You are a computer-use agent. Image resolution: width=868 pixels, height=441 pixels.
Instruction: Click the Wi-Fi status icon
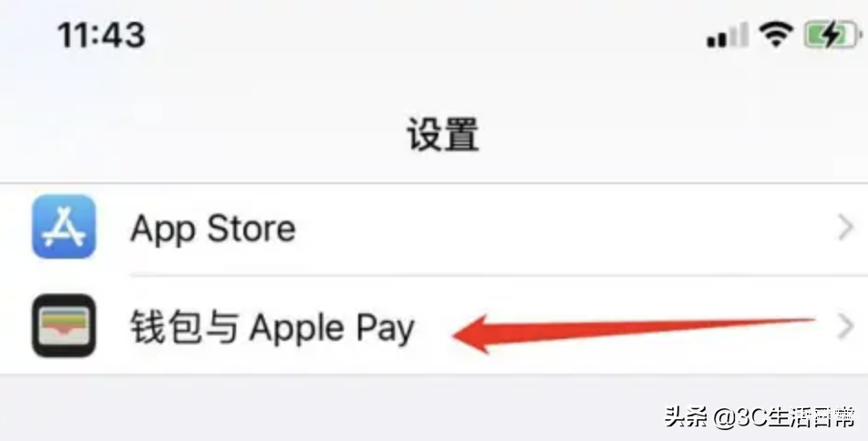pyautogui.click(x=776, y=36)
